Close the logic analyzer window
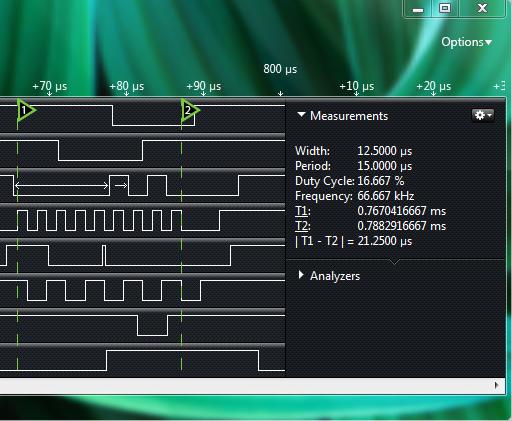This screenshot has height=421, width=512. click(482, 8)
